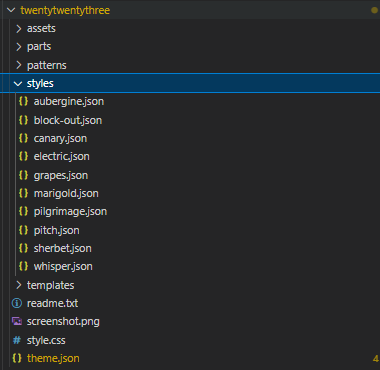Click the JSON icon beside block-out.json
Screen dimensions: 380x370
click(x=23, y=120)
